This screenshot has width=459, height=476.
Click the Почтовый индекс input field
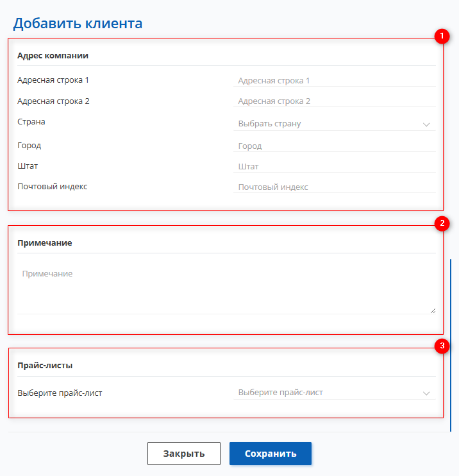pyautogui.click(x=335, y=187)
